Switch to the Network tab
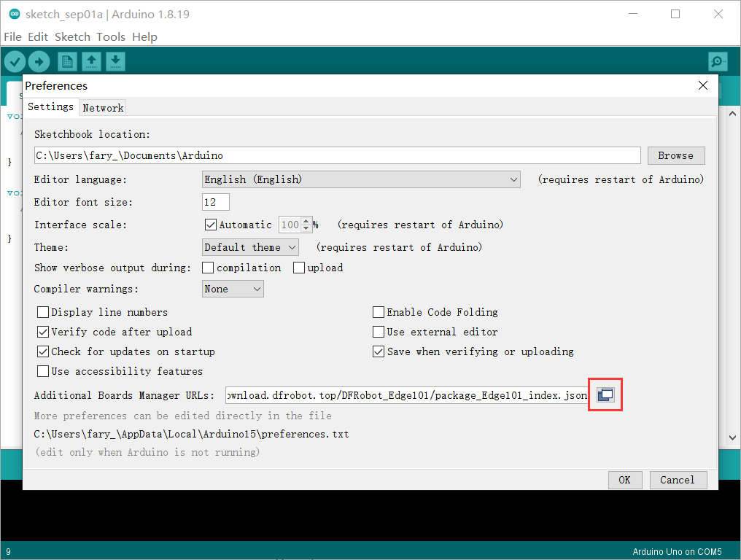This screenshot has height=560, width=741. pos(103,108)
